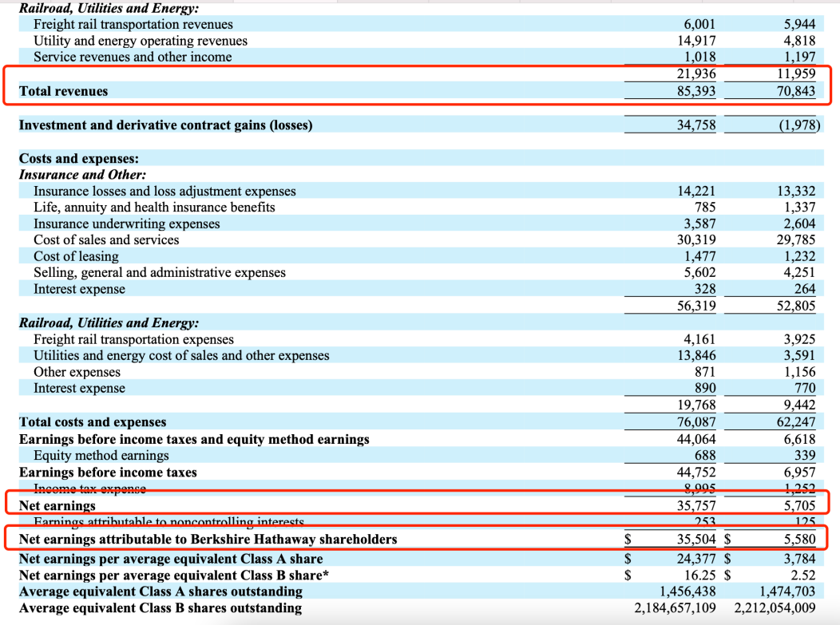Select the other expenses value 871
Viewport: 840px width, 625px height.
point(705,372)
